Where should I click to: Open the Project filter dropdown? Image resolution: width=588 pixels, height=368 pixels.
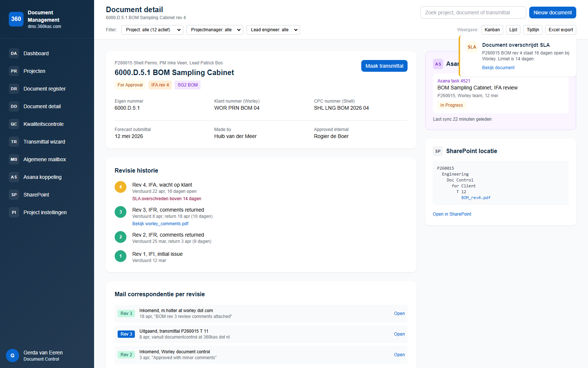click(x=152, y=30)
